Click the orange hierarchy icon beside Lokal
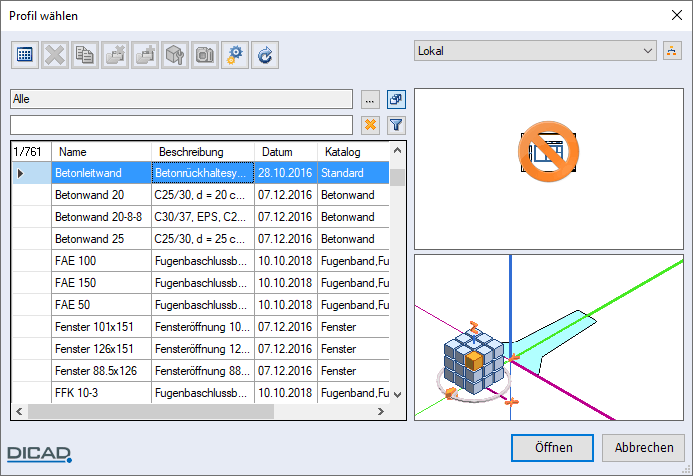Viewport: 693px width, 476px height. [x=672, y=50]
